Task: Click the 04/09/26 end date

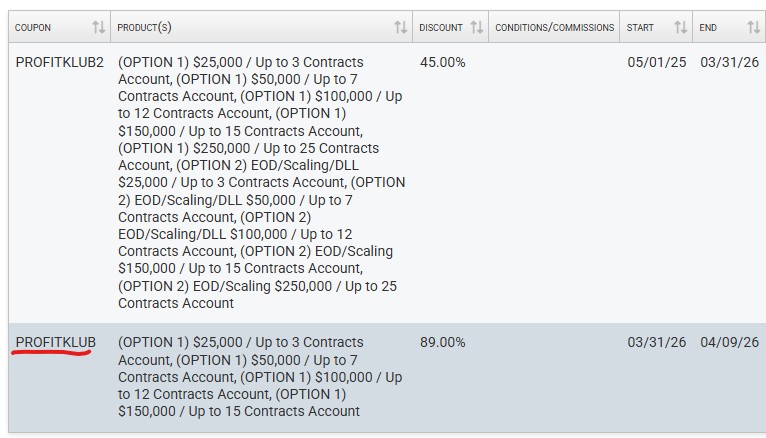Action: pos(729,342)
